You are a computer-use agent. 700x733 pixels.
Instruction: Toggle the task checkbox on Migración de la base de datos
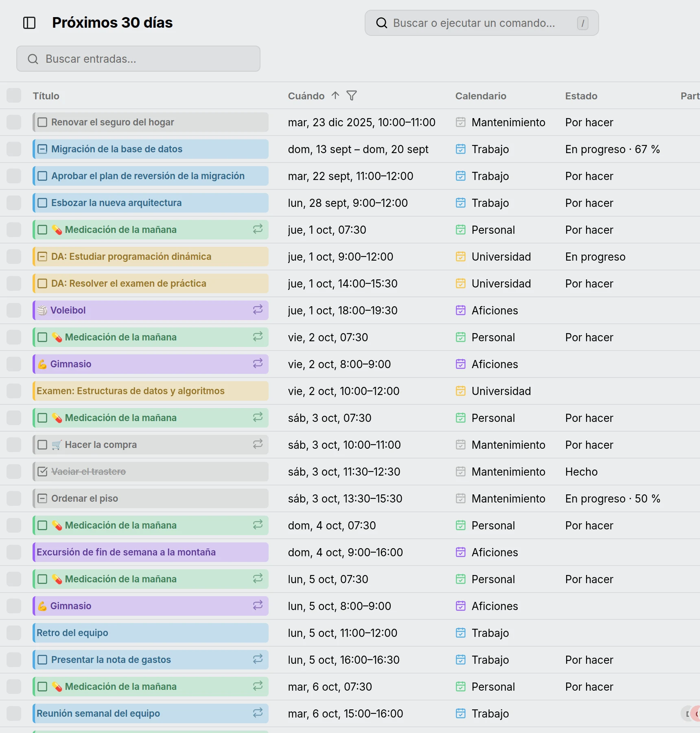pyautogui.click(x=42, y=149)
